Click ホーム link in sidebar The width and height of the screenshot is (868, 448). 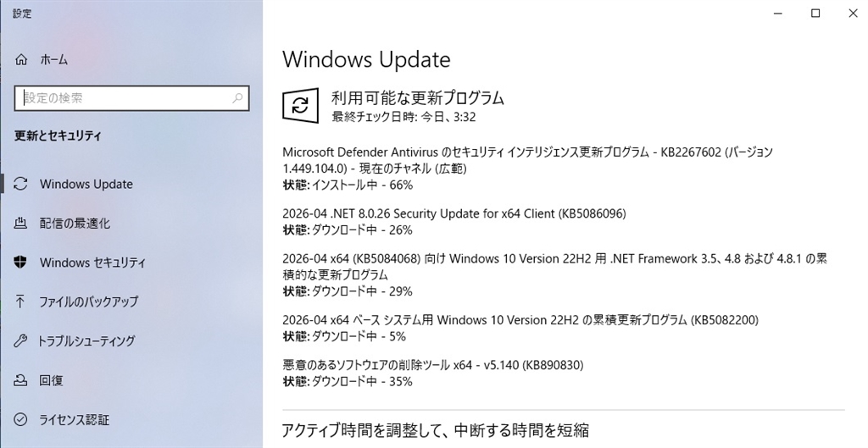click(54, 60)
